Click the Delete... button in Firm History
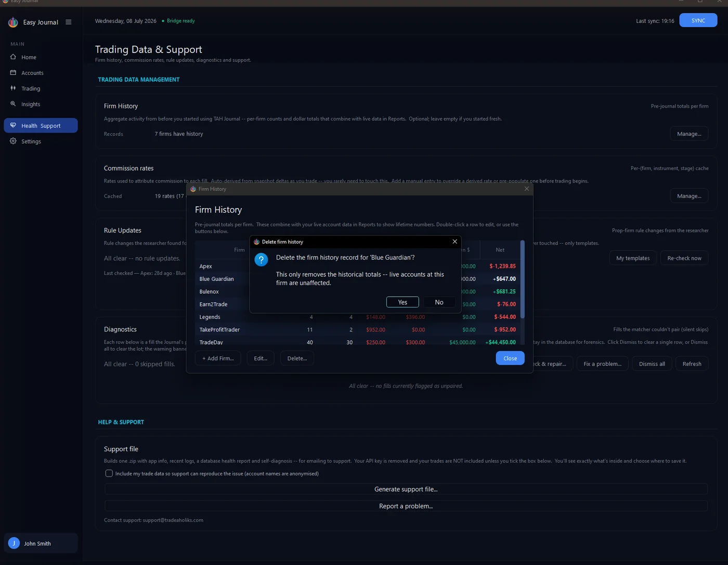This screenshot has height=565, width=728. pos(297,358)
